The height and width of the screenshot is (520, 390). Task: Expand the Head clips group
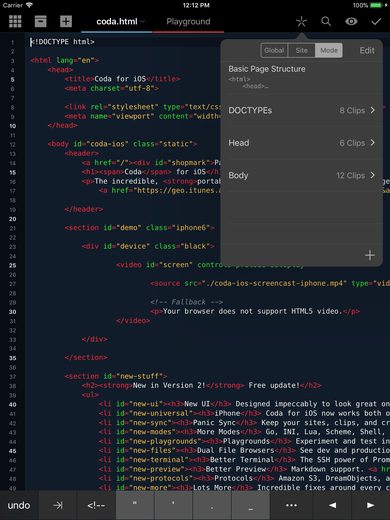[301, 143]
